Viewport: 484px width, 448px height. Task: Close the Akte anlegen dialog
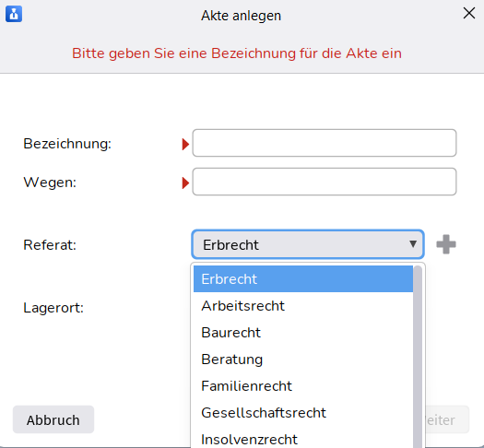coord(469,13)
